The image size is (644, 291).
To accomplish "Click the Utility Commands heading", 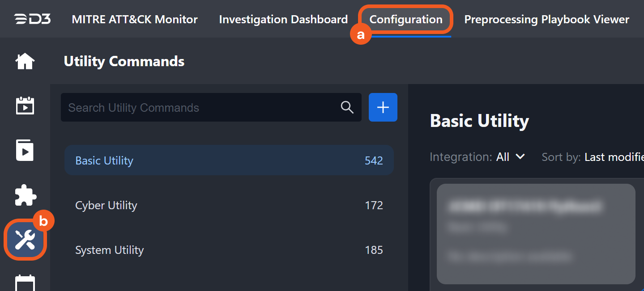I will pyautogui.click(x=124, y=61).
